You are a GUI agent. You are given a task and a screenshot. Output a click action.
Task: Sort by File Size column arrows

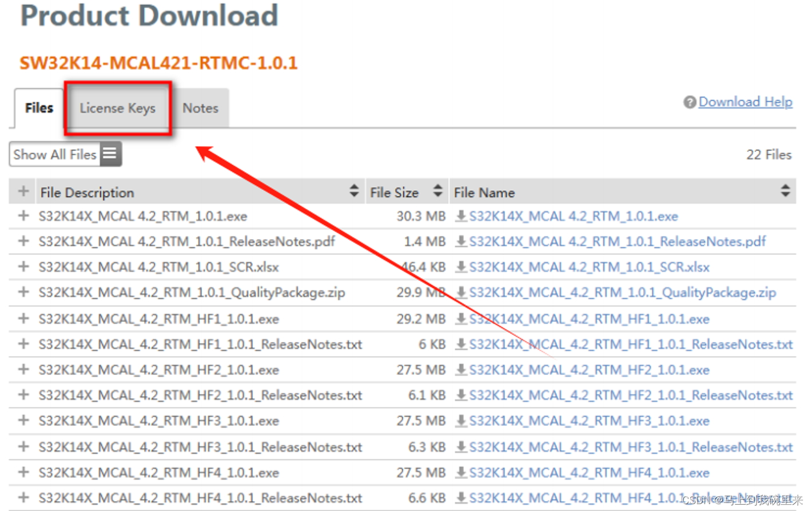click(x=437, y=191)
